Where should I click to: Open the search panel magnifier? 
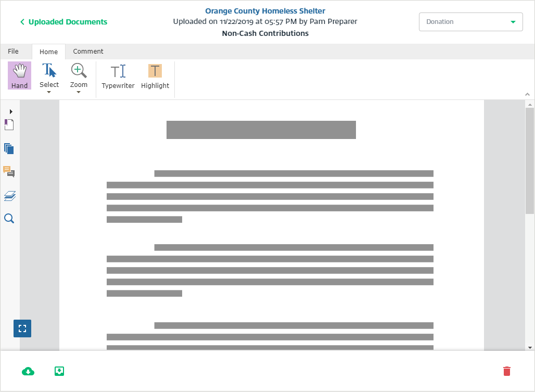coord(9,218)
